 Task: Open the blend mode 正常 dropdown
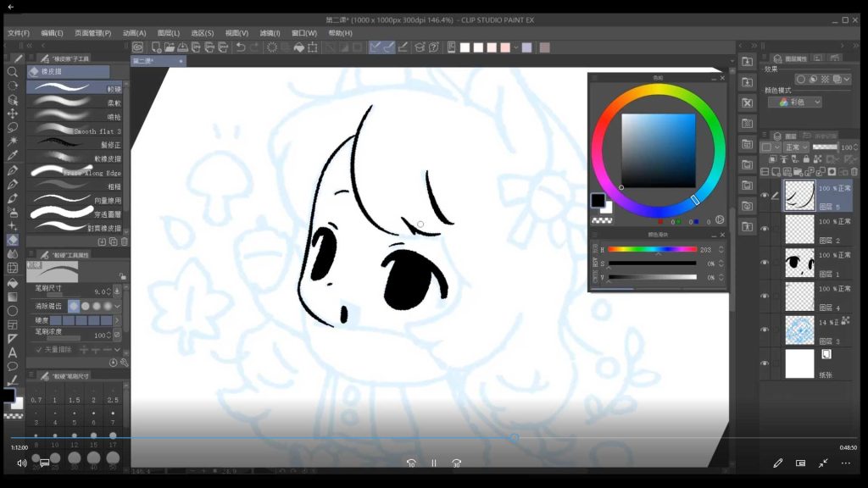tap(797, 147)
